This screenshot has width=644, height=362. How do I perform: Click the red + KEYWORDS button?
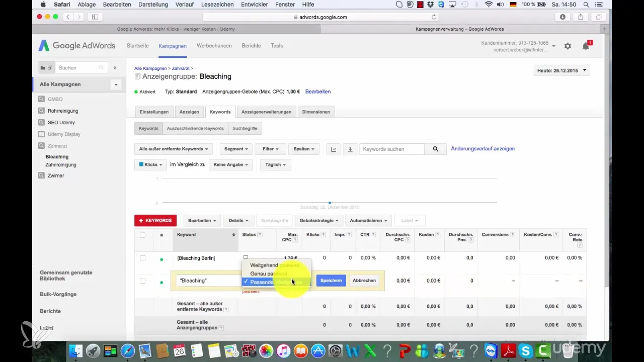point(155,220)
